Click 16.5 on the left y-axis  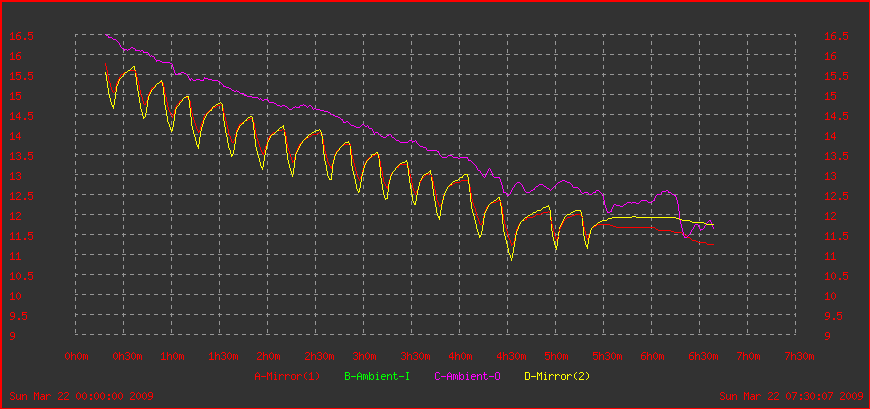(22, 37)
